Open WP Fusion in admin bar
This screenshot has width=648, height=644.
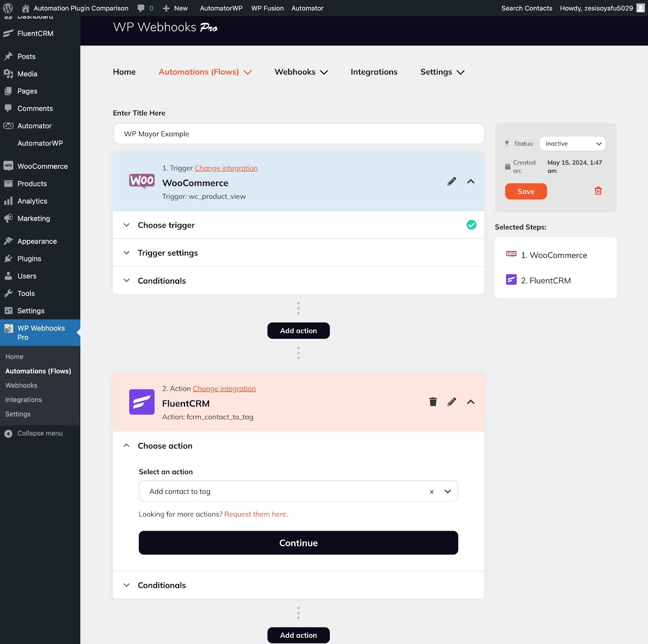pos(267,8)
